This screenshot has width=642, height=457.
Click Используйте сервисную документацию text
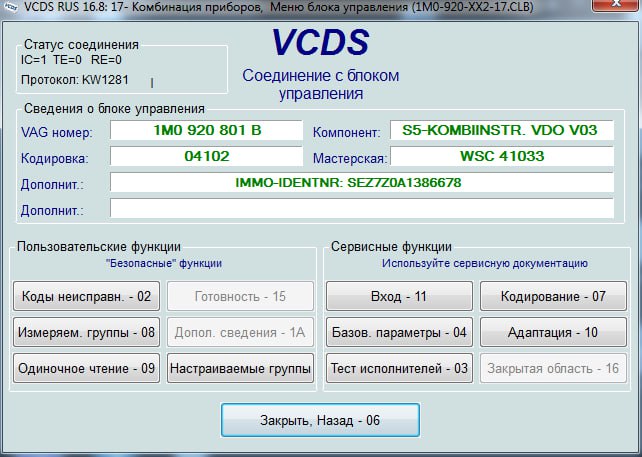point(485,263)
